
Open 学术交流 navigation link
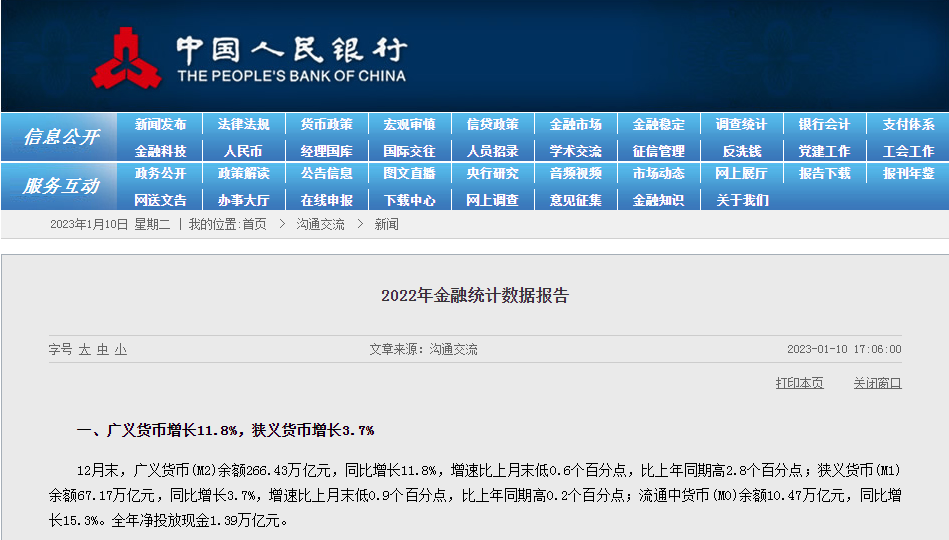point(576,151)
